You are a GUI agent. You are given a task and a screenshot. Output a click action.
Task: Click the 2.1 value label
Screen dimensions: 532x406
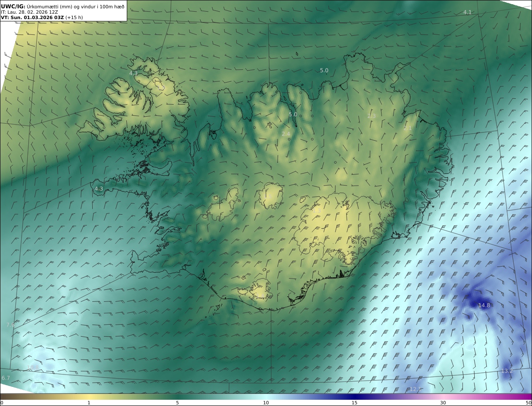408,128
